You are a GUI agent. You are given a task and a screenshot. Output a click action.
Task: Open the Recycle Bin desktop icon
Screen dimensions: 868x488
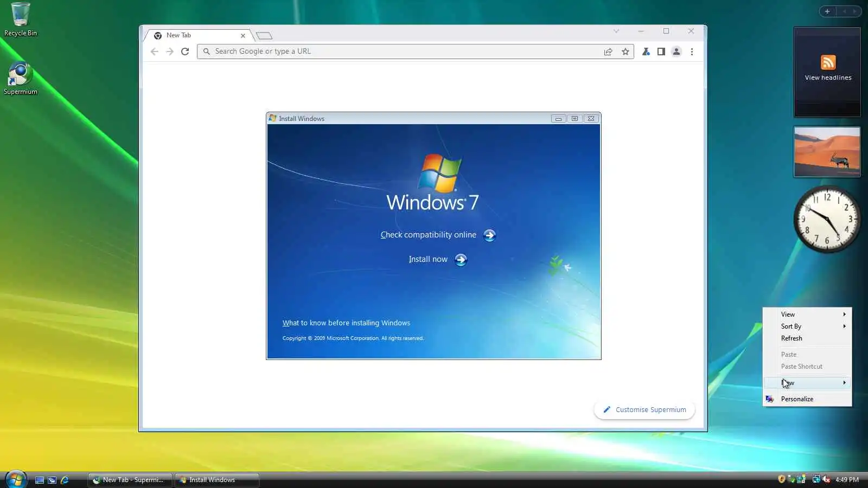tap(21, 20)
